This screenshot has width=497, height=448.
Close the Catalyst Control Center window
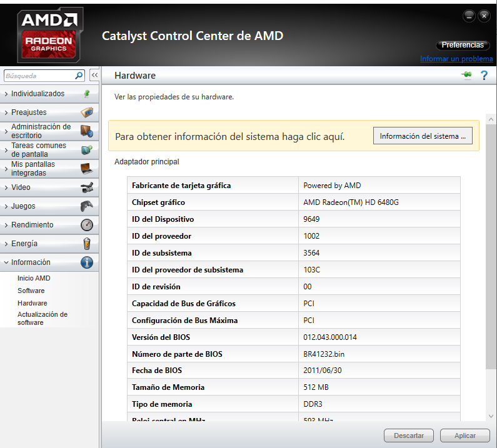click(x=484, y=16)
